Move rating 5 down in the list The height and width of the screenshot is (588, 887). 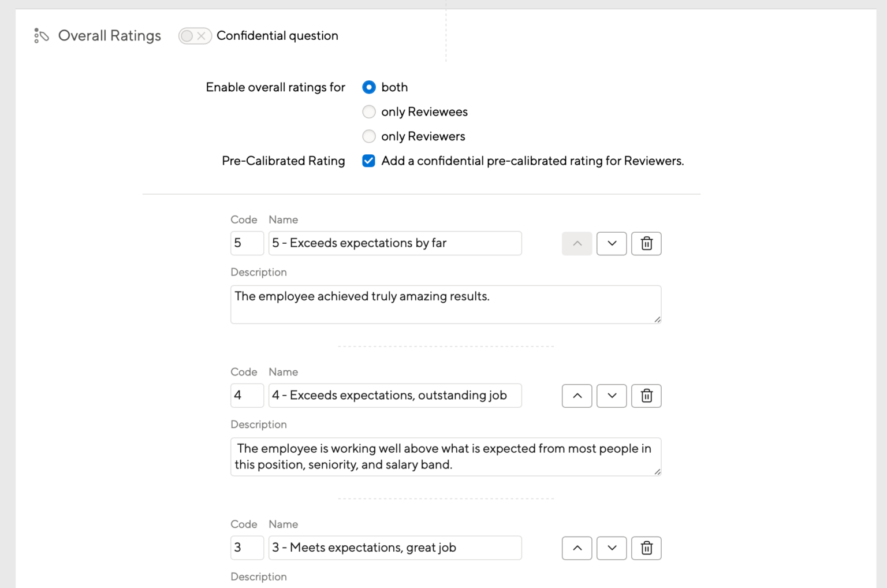(x=611, y=243)
